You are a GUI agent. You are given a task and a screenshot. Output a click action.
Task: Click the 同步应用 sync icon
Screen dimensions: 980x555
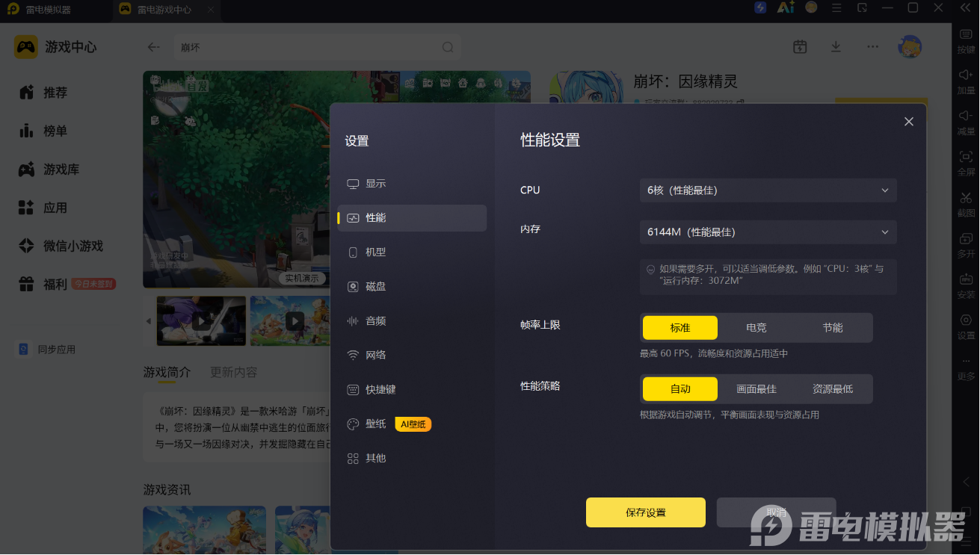point(24,349)
